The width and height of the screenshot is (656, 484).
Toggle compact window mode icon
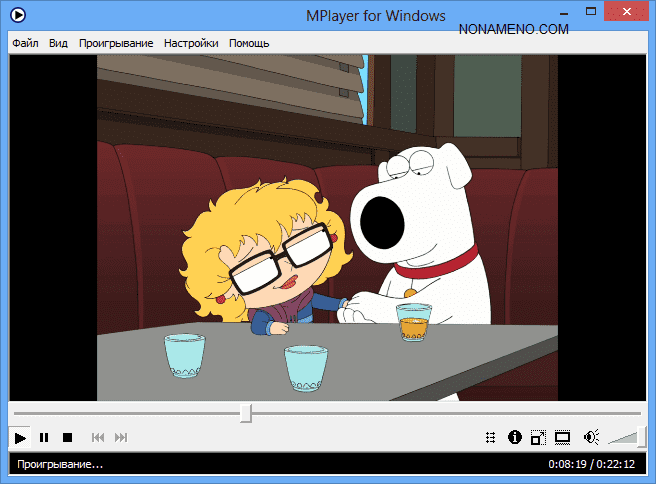[538, 437]
